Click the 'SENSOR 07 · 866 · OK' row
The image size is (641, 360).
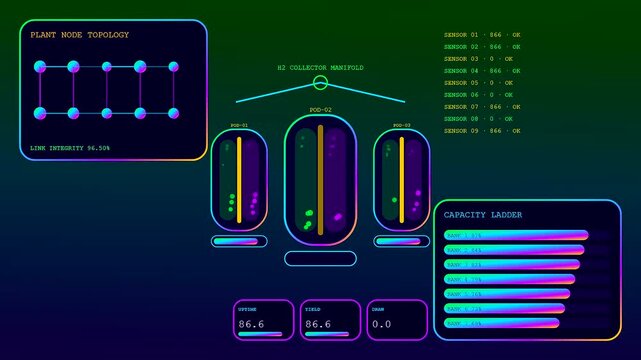(482, 107)
